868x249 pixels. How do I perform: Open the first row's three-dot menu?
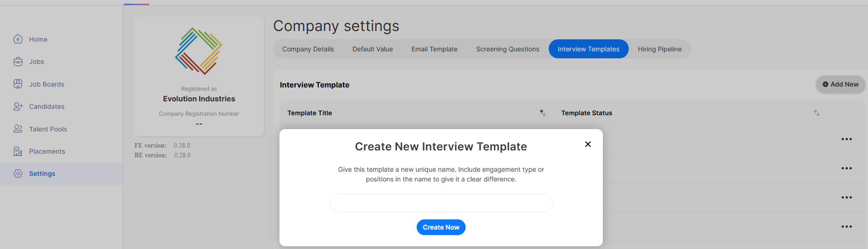point(847,139)
